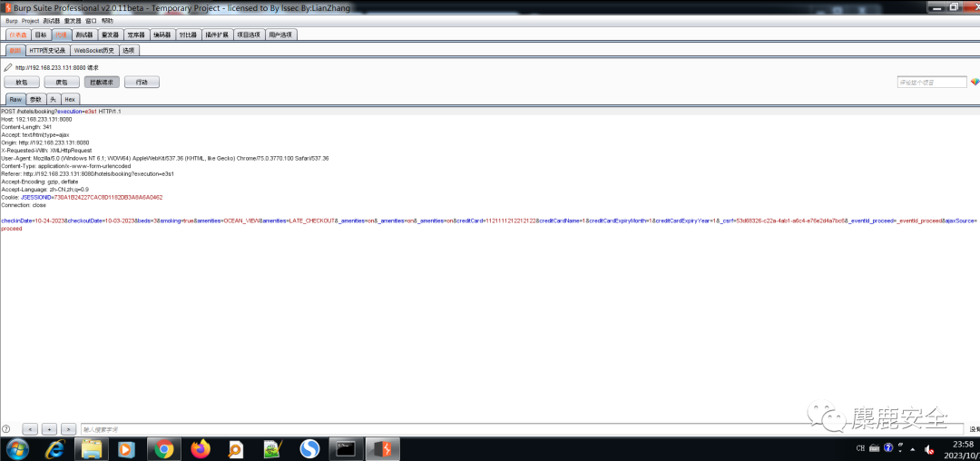Click the X-Requested-With: XMLHttpRequest header
This screenshot has width=980, height=461.
coord(46,150)
